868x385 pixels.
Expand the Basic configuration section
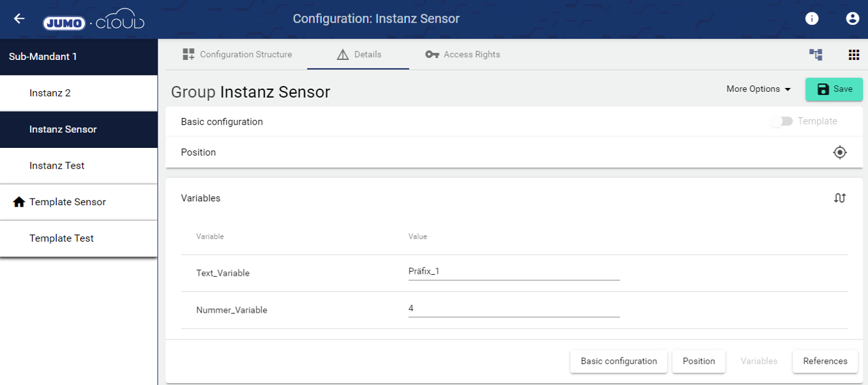[222, 122]
